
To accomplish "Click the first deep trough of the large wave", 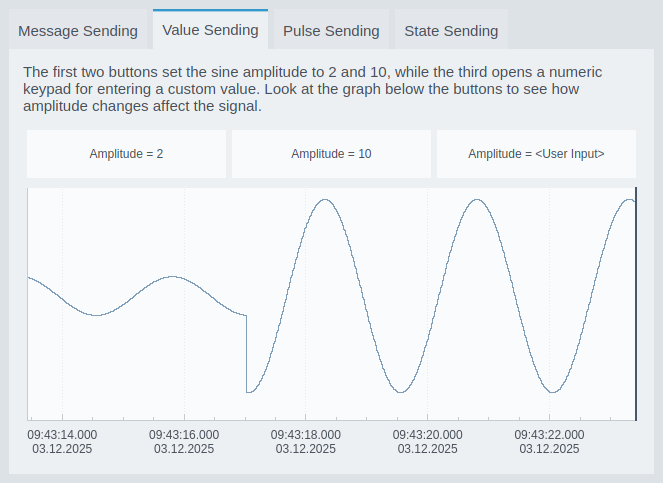I will [400, 391].
